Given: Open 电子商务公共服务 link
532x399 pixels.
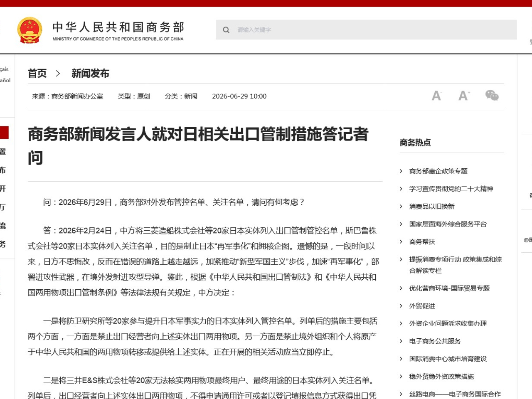Looking at the screenshot, I should pos(435,341).
